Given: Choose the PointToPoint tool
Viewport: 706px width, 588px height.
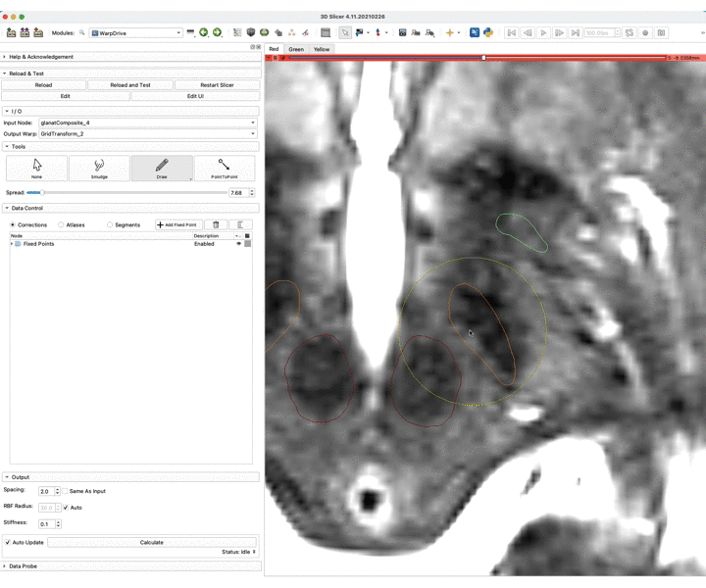Looking at the screenshot, I should (x=224, y=168).
